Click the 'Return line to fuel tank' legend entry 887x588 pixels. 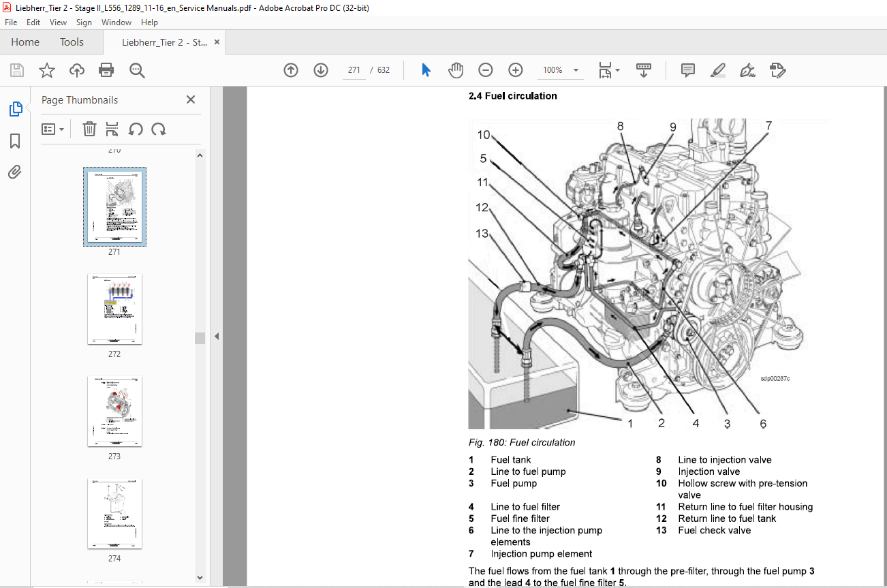click(x=727, y=519)
